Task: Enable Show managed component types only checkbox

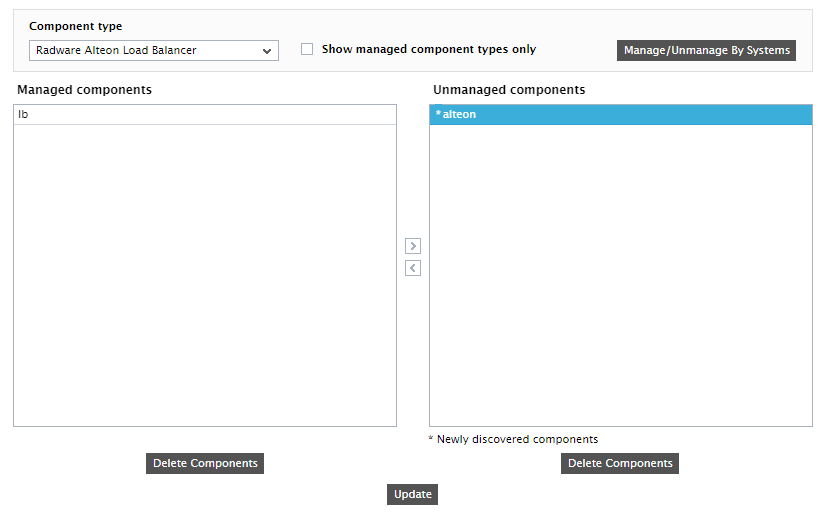Action: (307, 49)
